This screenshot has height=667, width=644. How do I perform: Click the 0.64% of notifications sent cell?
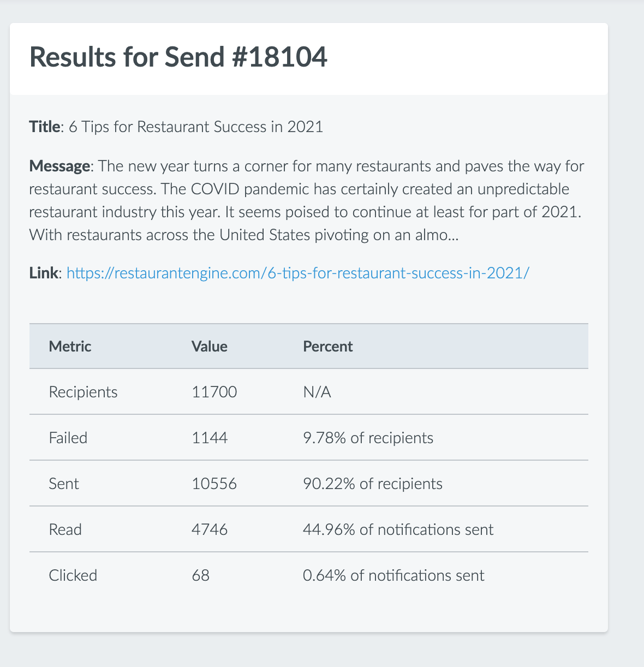[x=393, y=576]
